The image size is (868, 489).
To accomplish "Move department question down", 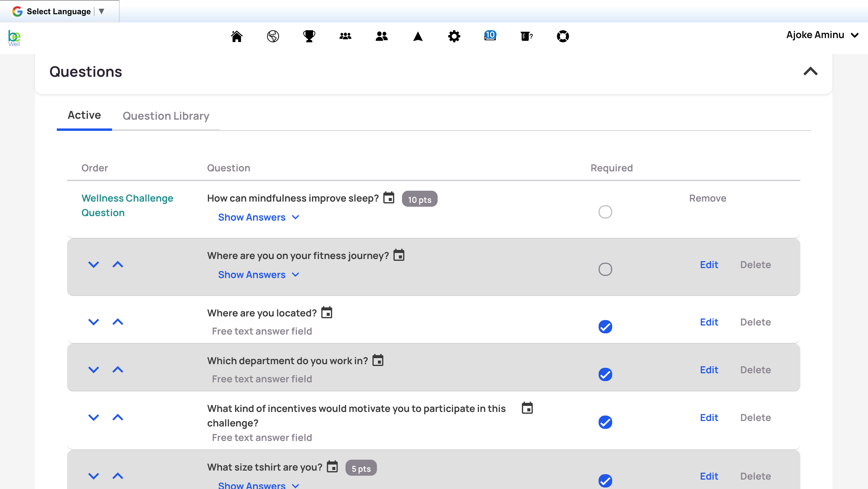I will pos(93,370).
